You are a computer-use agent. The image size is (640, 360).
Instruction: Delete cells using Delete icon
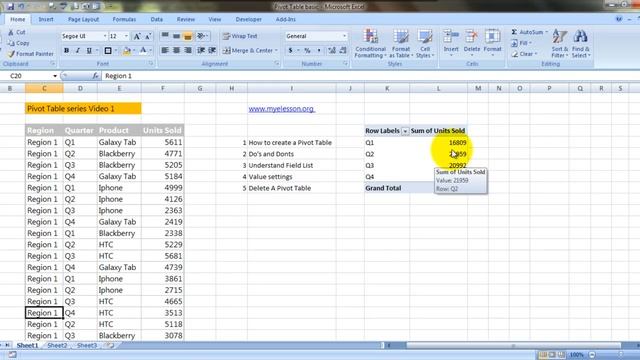point(471,42)
